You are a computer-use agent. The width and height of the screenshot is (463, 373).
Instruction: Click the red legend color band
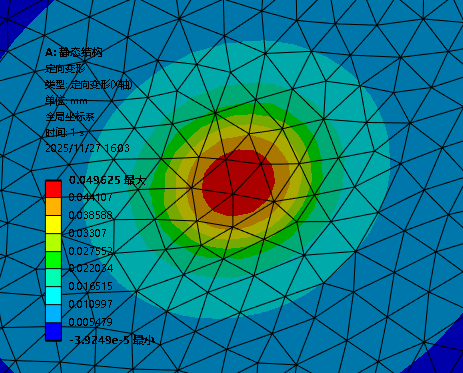(53, 189)
